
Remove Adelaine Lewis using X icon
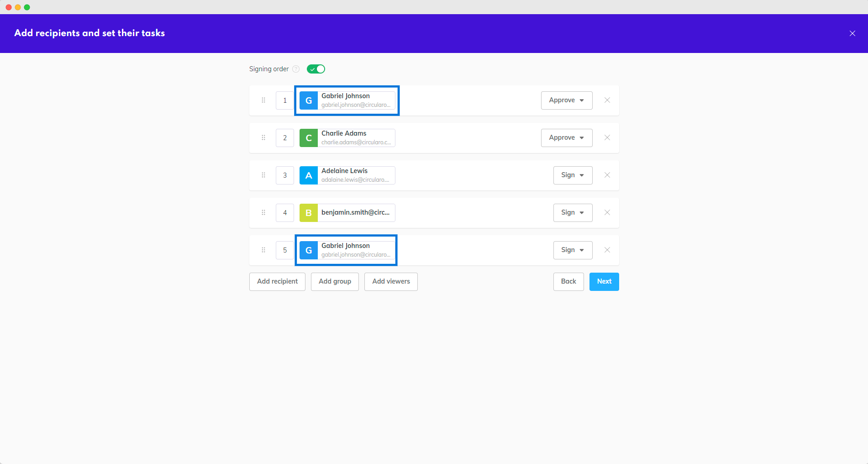[x=607, y=175]
